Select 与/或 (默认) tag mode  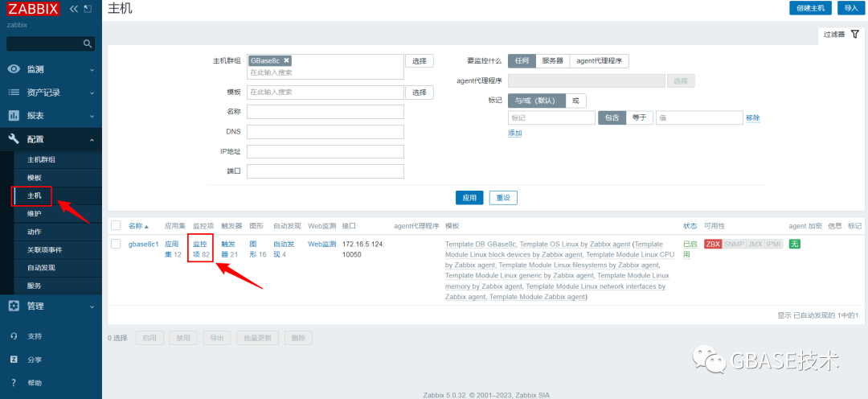[536, 101]
